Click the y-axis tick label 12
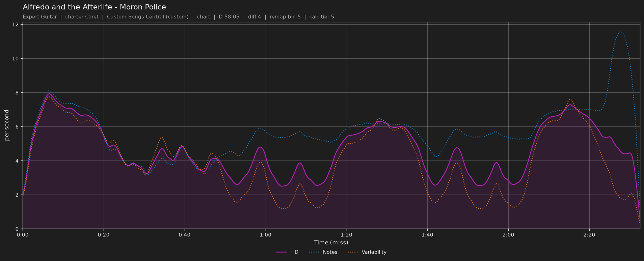The image size is (644, 261). pos(15,25)
